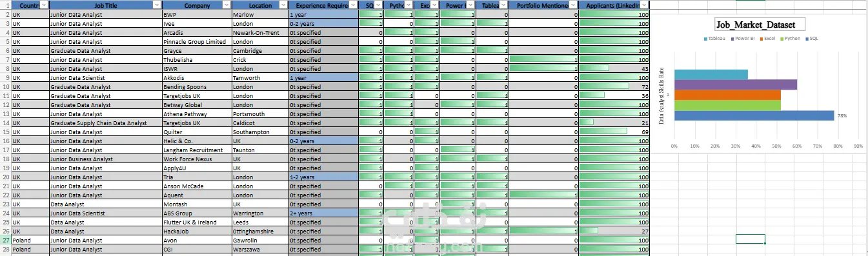Select the applicants cell showing 27
This screenshot has width=868, height=256.
click(614, 231)
